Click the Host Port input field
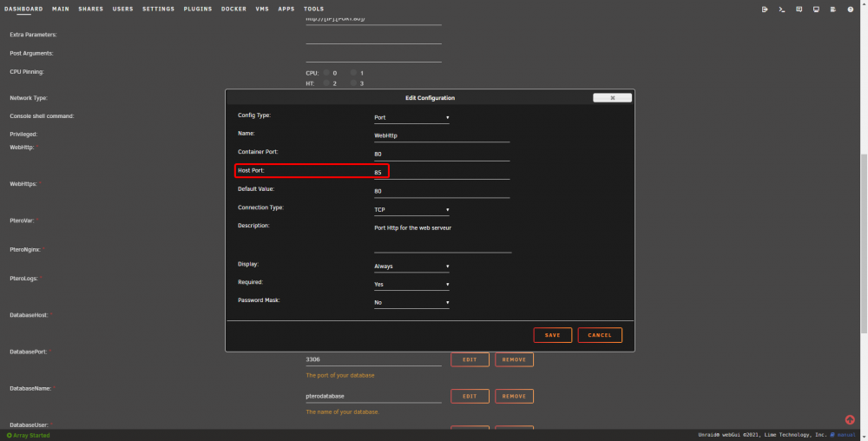The width and height of the screenshot is (868, 441). (442, 173)
